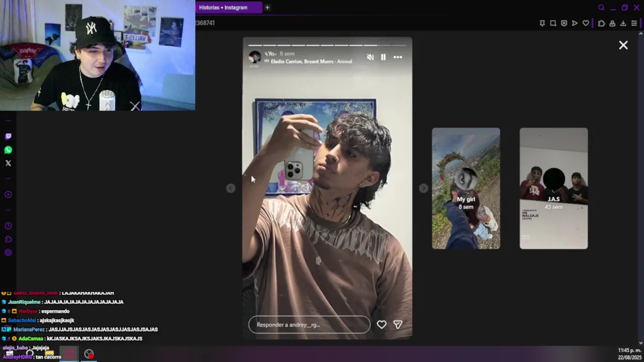The image size is (644, 362).
Task: Open Extensions cube icon in sidebar
Action: pyautogui.click(x=8, y=239)
